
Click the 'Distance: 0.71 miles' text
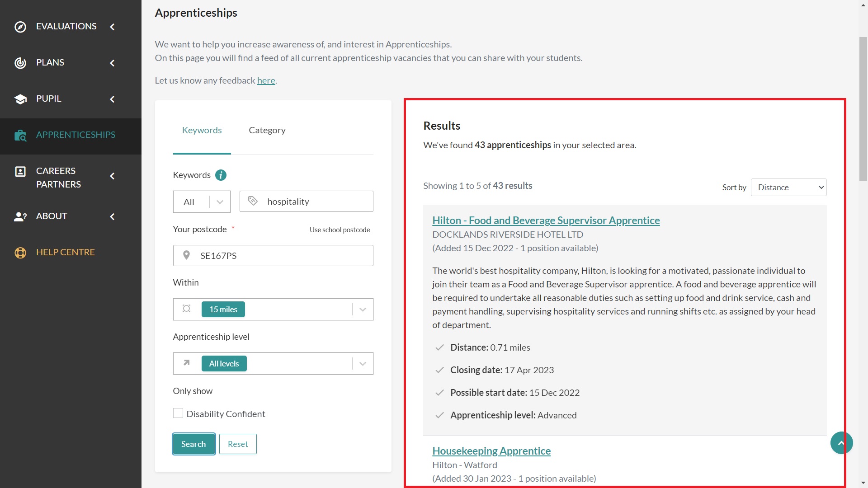[490, 347]
